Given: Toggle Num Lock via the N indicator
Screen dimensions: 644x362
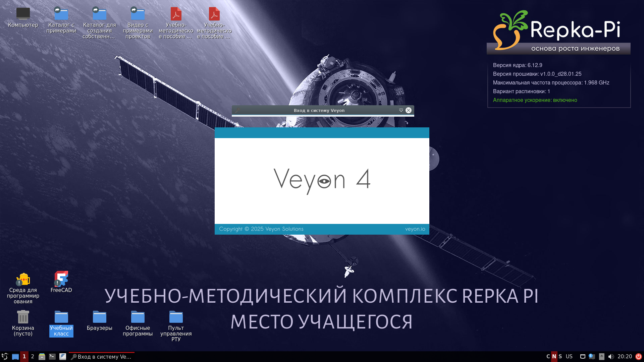Looking at the screenshot, I should [555, 356].
